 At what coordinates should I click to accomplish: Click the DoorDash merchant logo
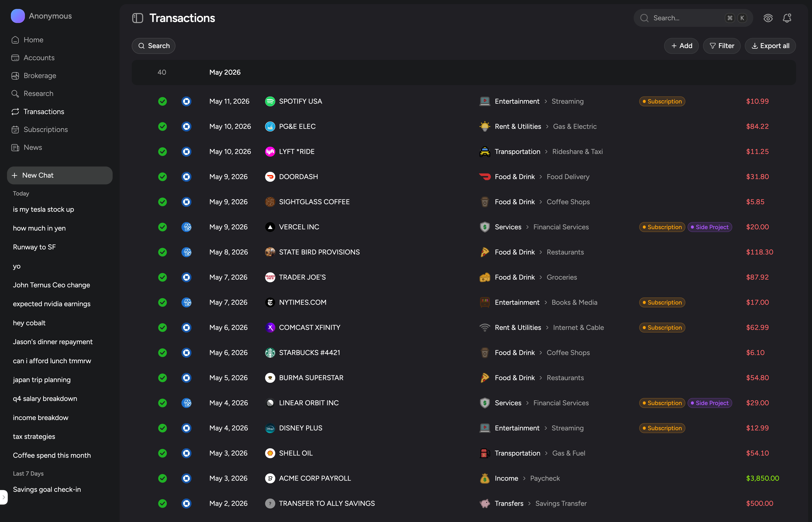point(270,177)
